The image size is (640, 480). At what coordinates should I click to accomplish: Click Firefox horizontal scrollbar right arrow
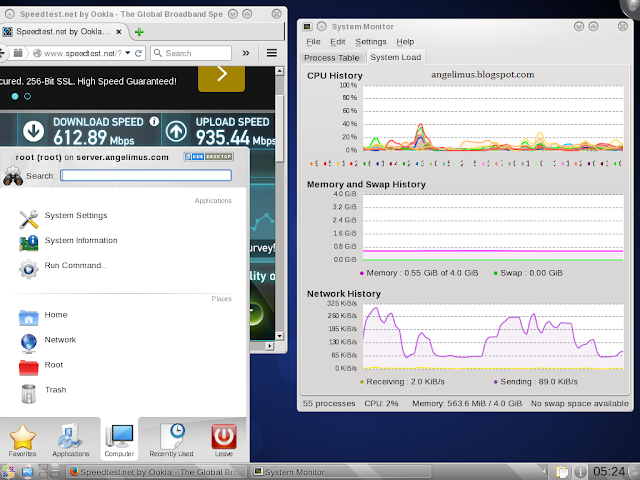pos(269,346)
